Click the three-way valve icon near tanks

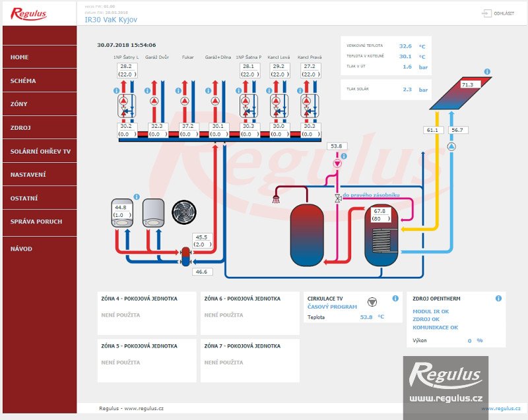338,198
